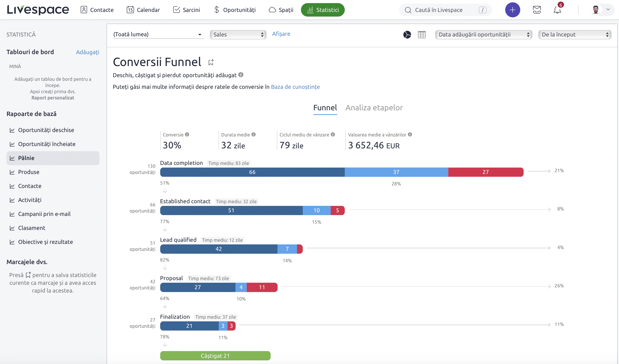
Task: Select the Statistici navigation button
Action: [323, 10]
